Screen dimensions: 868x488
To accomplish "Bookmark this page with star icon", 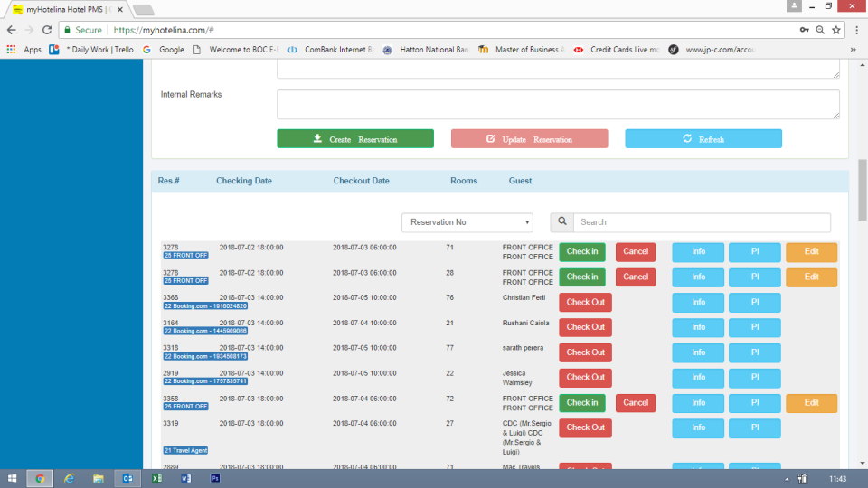I will click(x=836, y=30).
